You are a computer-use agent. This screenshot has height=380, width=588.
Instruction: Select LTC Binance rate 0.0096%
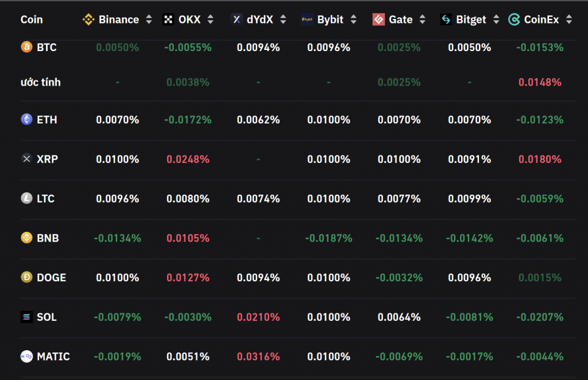[x=117, y=198]
